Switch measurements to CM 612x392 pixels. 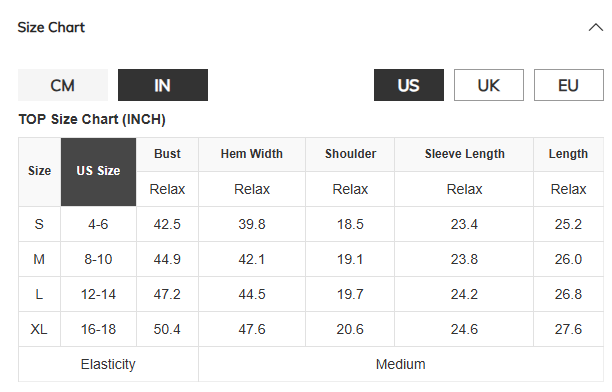tap(63, 85)
